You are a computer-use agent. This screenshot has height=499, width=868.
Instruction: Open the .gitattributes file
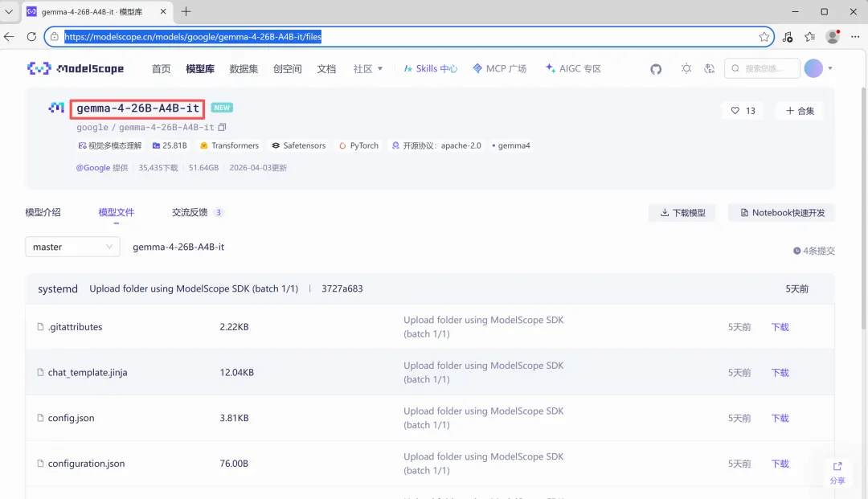click(76, 327)
